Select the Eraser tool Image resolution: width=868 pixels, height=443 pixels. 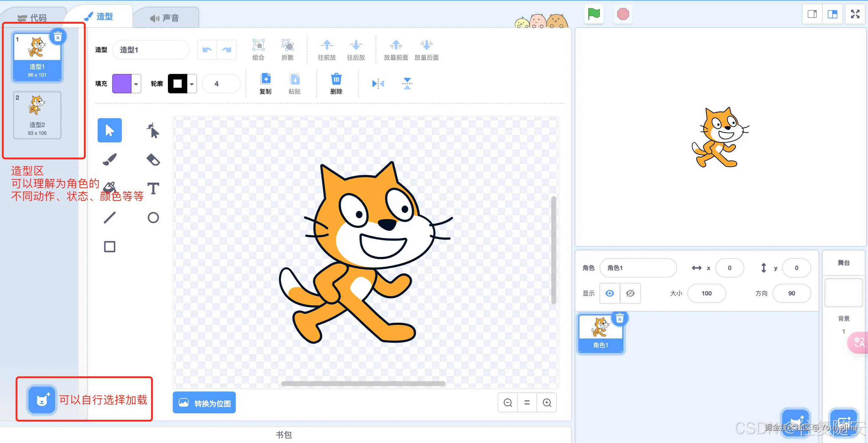coord(153,159)
